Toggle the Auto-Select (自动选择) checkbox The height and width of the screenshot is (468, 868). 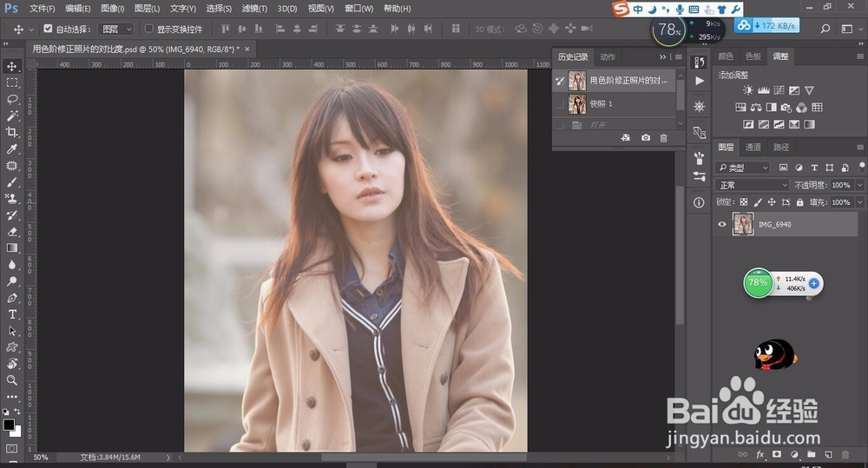(48, 29)
